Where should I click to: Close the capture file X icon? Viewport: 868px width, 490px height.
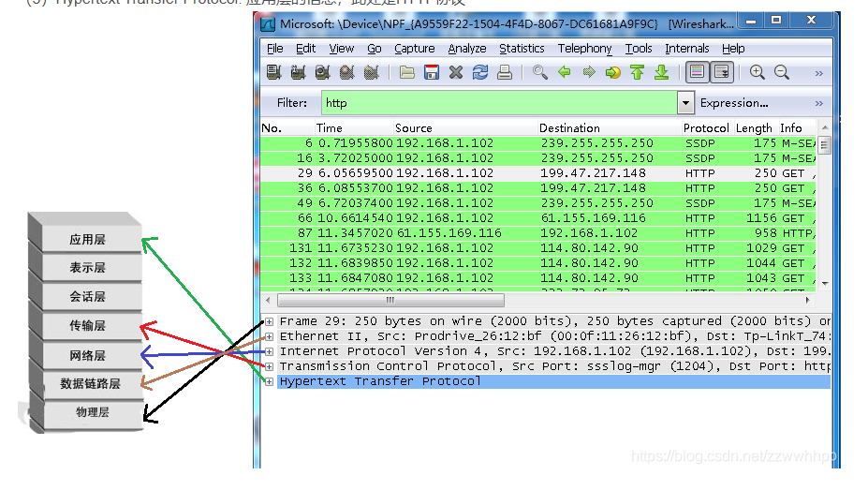click(456, 72)
